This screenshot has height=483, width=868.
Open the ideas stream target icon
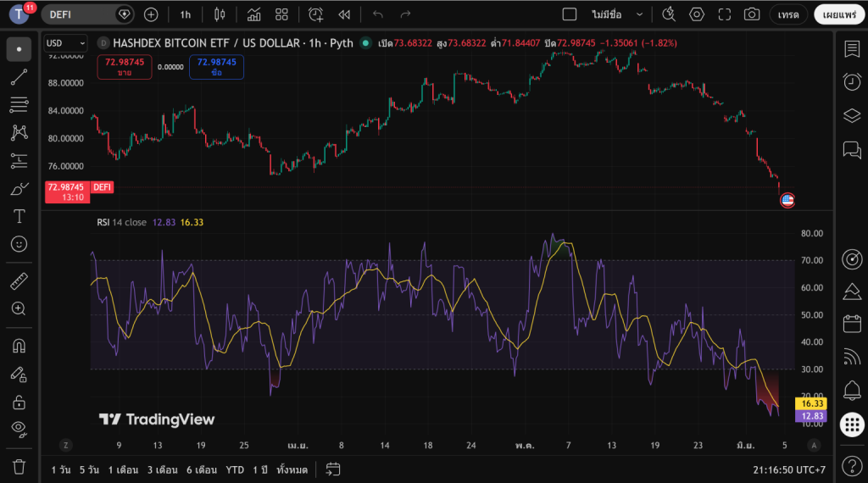[x=852, y=259]
